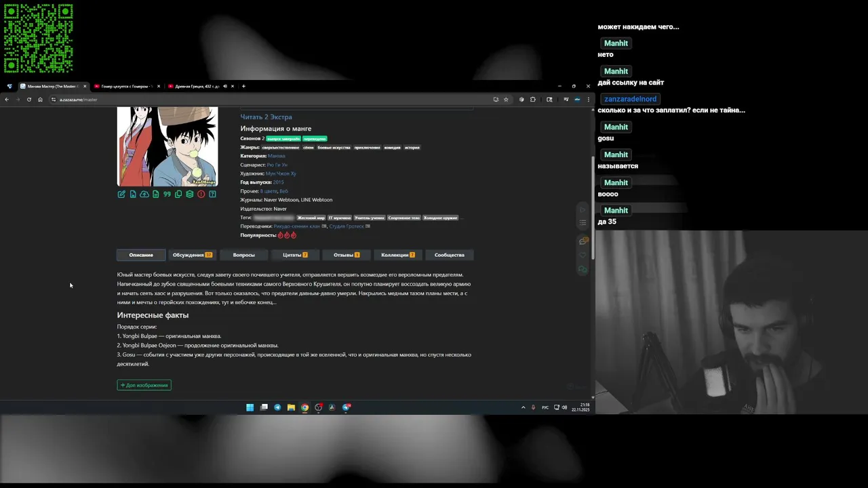
Task: Click the question mark help icon under cover
Action: (x=212, y=195)
